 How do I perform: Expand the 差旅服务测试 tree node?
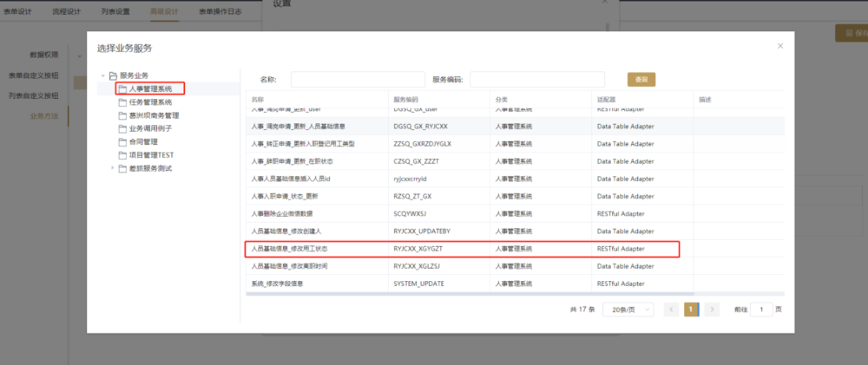(112, 168)
